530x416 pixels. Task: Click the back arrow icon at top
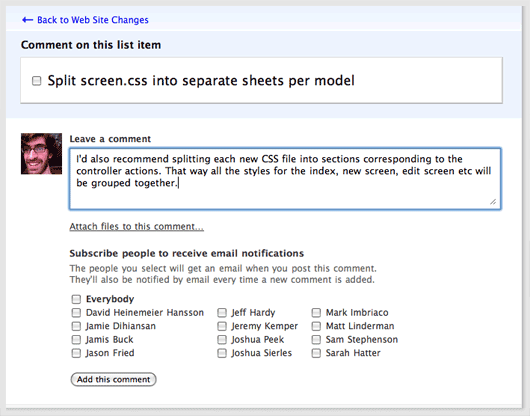click(x=27, y=20)
